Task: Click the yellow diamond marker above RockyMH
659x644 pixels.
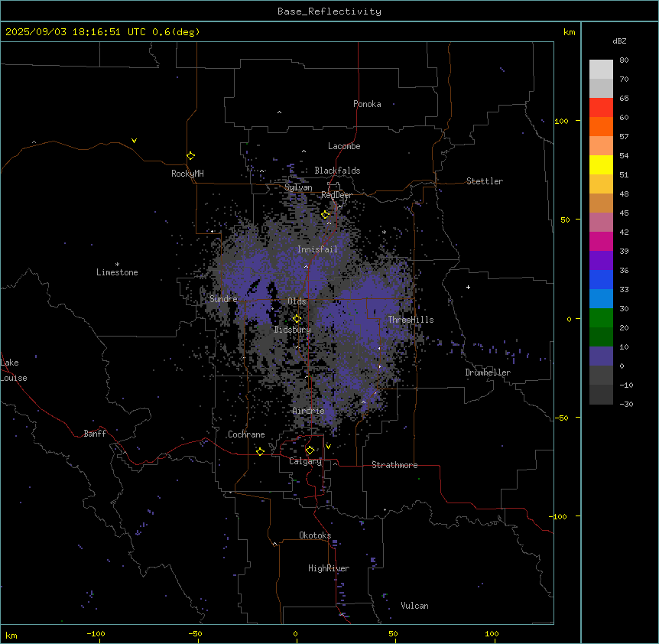Action: [x=190, y=156]
